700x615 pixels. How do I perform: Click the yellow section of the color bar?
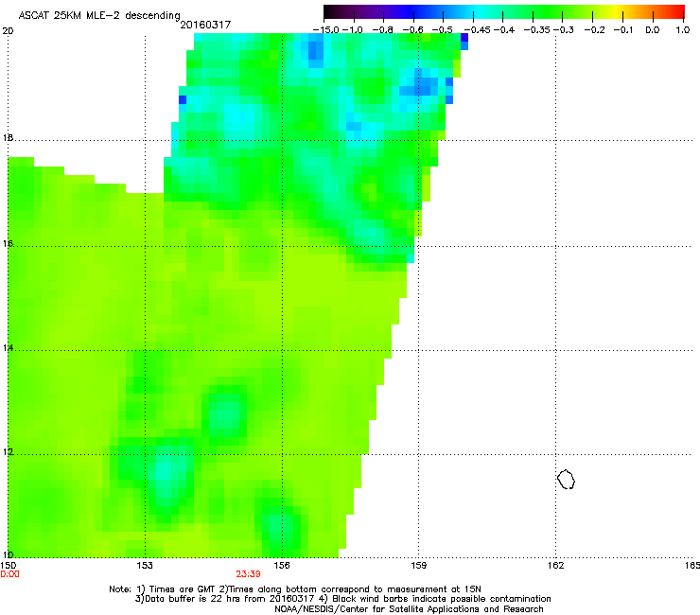click(617, 12)
